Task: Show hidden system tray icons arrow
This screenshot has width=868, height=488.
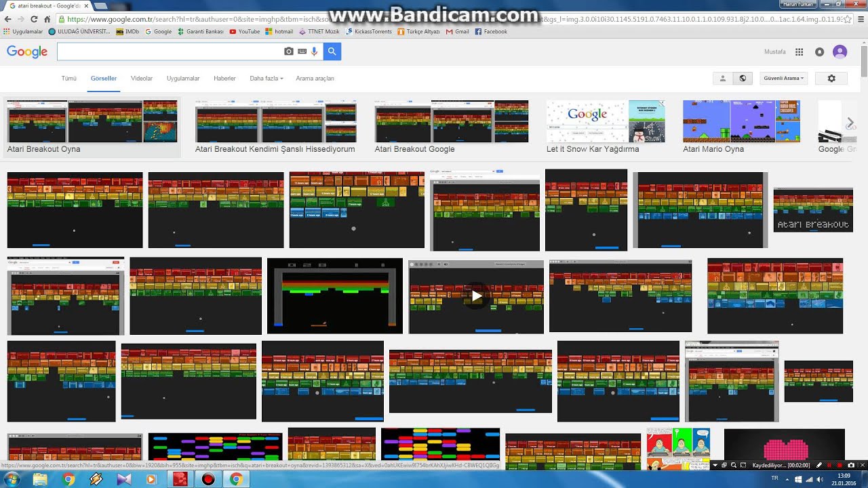Action: click(787, 480)
